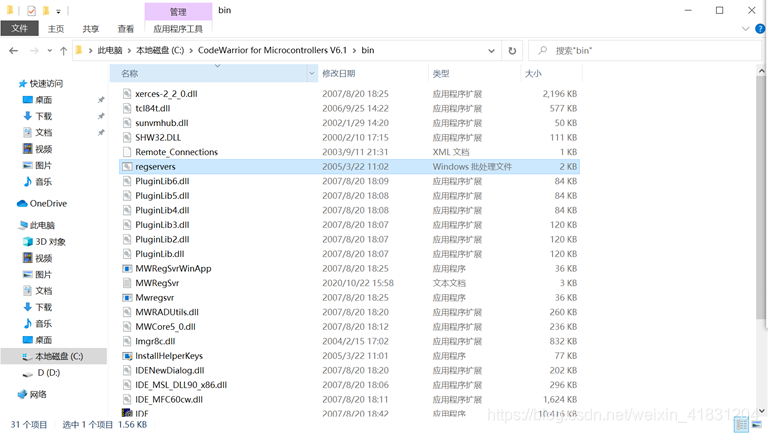
Task: Select the MWRADUtils.dll file icon
Action: [x=127, y=312]
